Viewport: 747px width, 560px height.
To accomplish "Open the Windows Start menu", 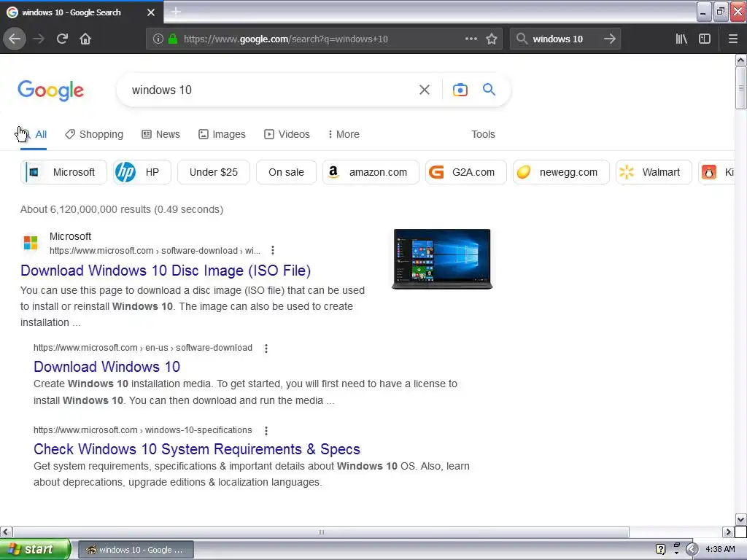I will pos(35,549).
